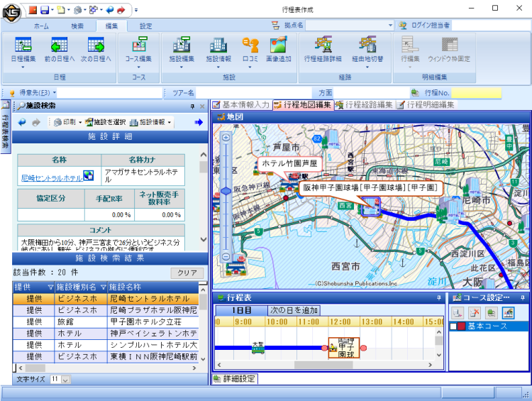Open the 拠点名 dropdown
Image resolution: width=532 pixels, height=401 pixels.
389,26
